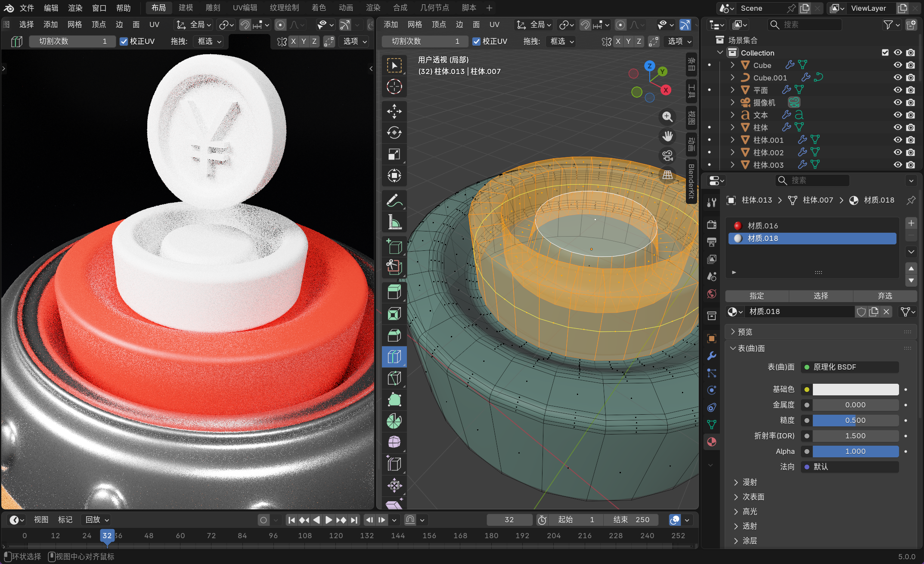This screenshot has height=564, width=924.
Task: Toggle Collection exclude checkbox in outliner
Action: [x=885, y=52]
